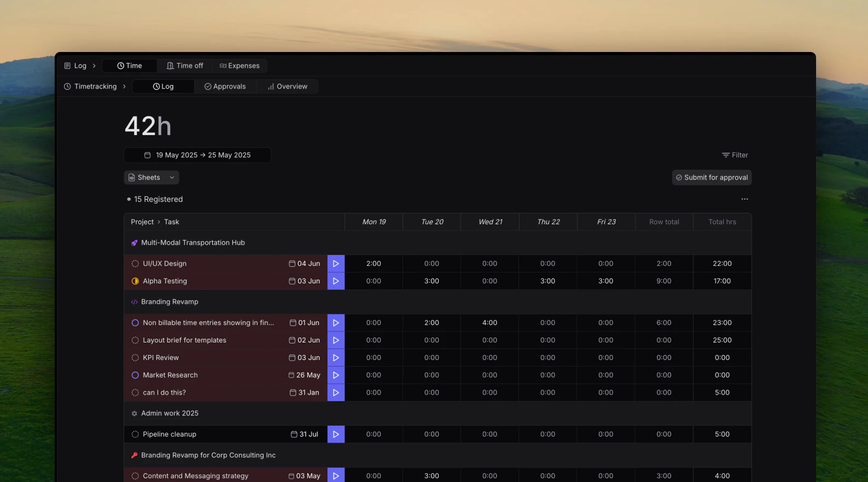This screenshot has width=868, height=482.
Task: Toggle status circle of UI/UX Design
Action: click(135, 264)
